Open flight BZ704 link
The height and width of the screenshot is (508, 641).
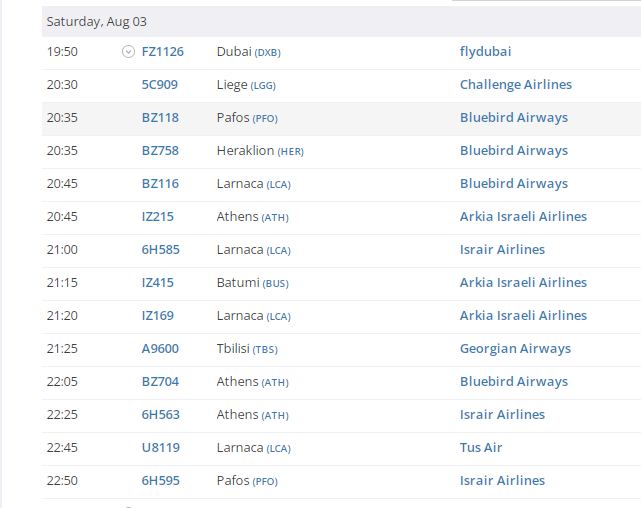click(160, 382)
